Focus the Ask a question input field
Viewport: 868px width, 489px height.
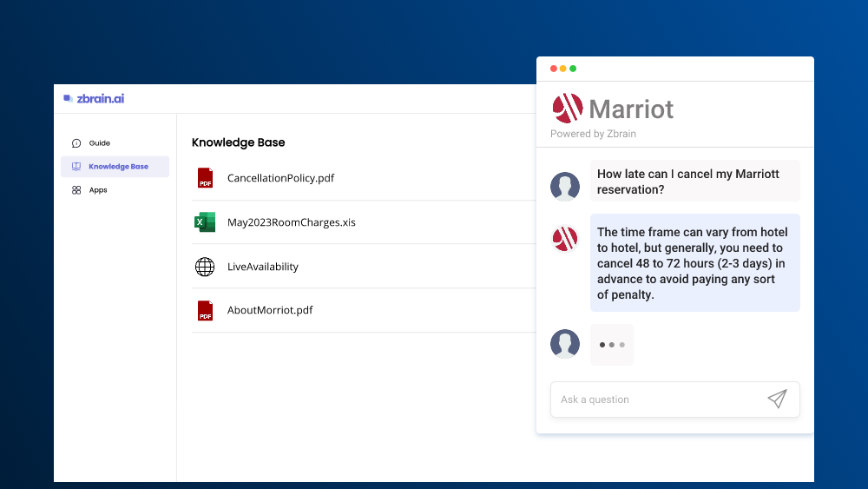click(x=674, y=400)
